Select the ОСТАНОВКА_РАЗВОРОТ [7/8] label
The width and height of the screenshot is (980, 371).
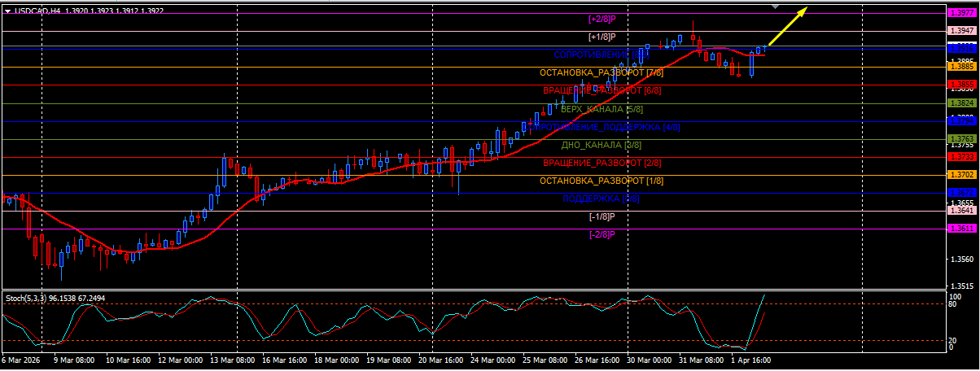point(602,72)
